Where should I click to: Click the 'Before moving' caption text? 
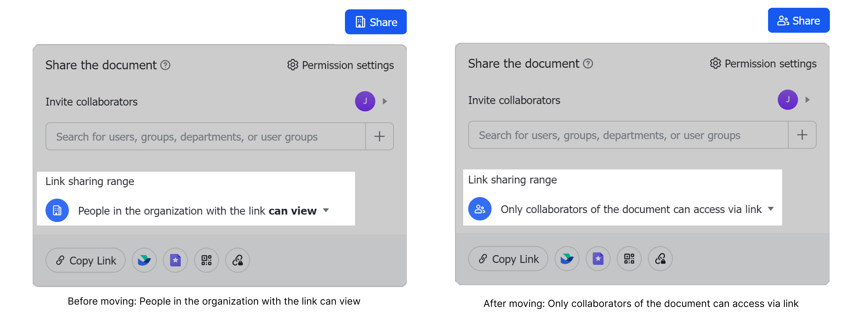[214, 301]
